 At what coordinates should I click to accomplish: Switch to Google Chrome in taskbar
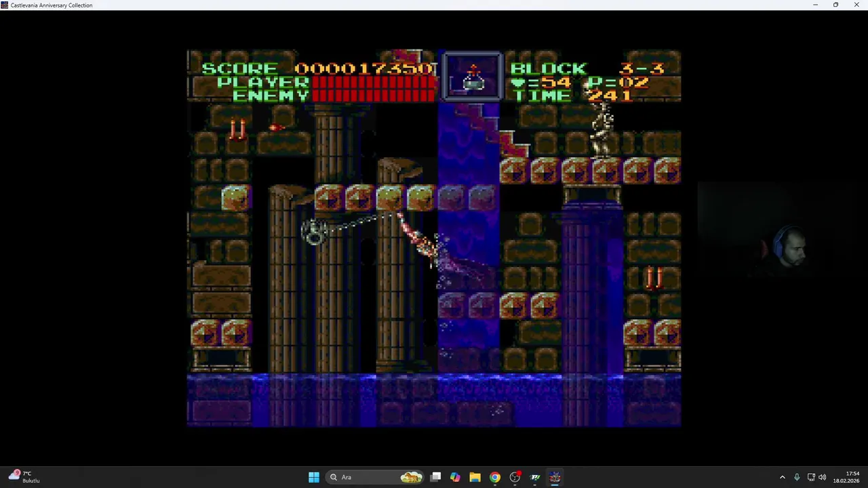(x=495, y=477)
